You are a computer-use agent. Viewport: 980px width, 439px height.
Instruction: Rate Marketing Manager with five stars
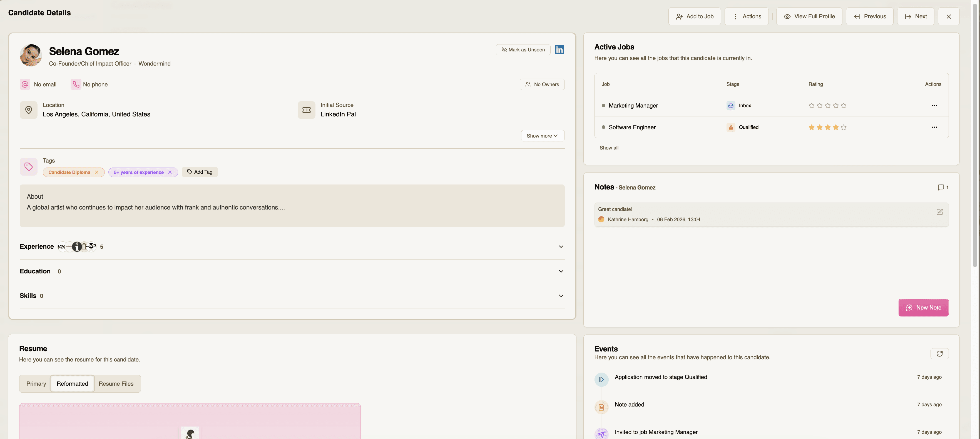click(x=844, y=106)
